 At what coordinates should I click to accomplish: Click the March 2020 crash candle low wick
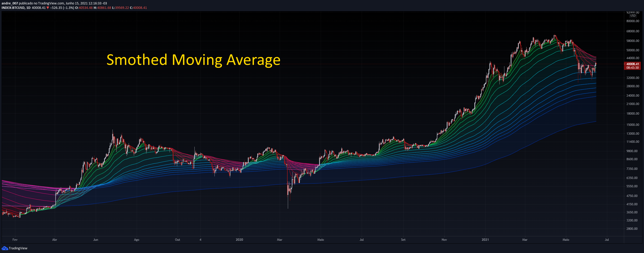pos(288,202)
